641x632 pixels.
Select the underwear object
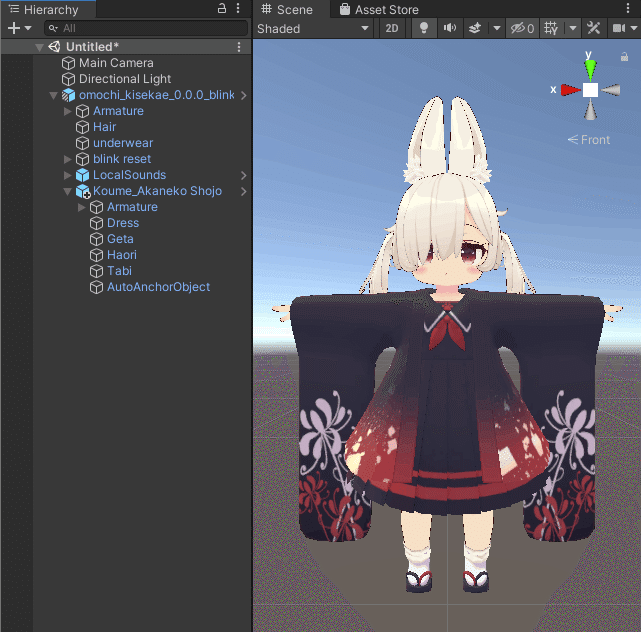(x=123, y=143)
